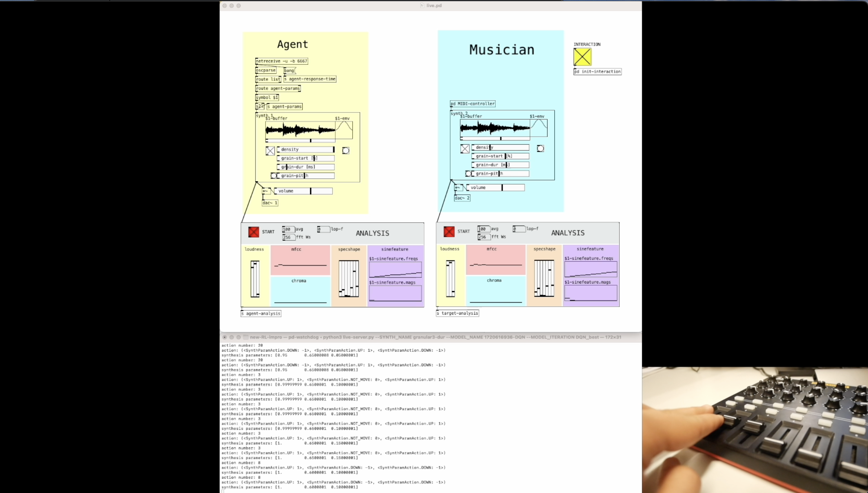Click the Agent heading label

(292, 44)
